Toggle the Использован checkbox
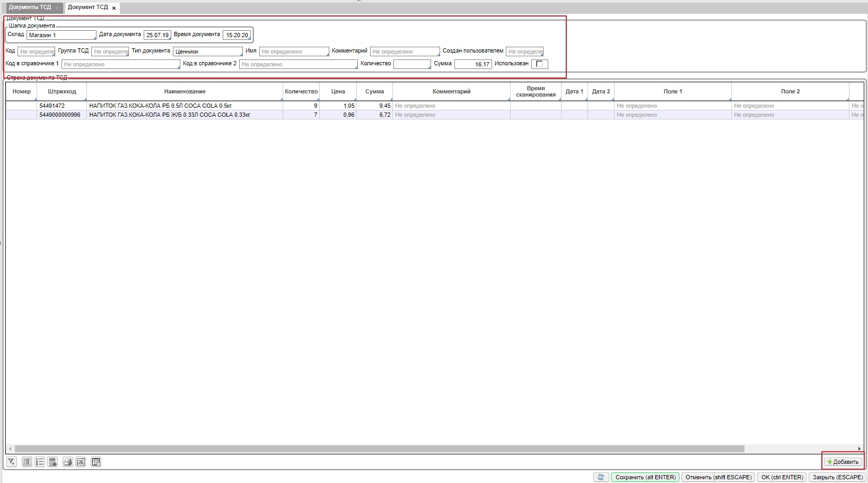The width and height of the screenshot is (868, 483). point(539,64)
